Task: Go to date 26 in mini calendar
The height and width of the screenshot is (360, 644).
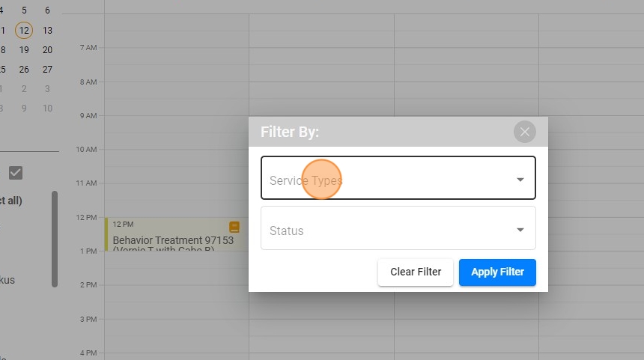Action: pos(24,70)
